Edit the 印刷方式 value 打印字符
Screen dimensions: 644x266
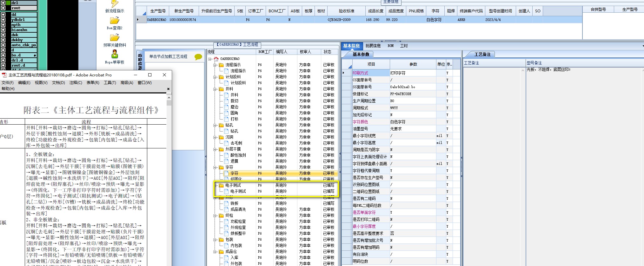pyautogui.click(x=413, y=73)
